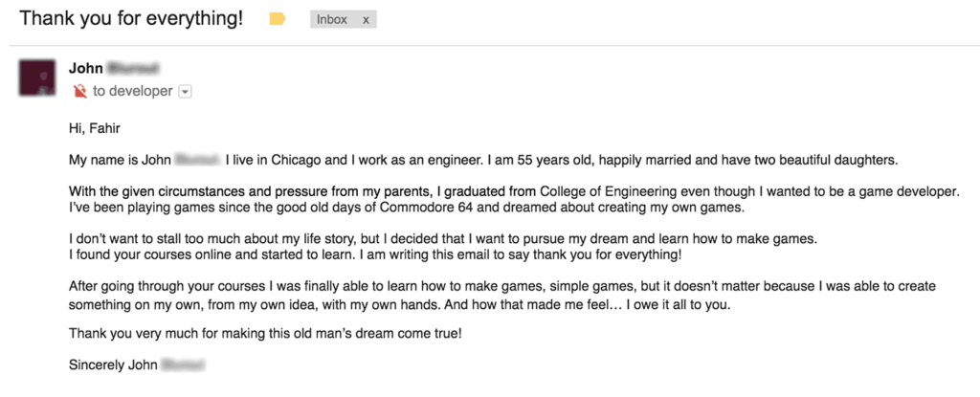This screenshot has height=397, width=980.
Task: Click the gray Inbox label tag
Action: (x=344, y=19)
